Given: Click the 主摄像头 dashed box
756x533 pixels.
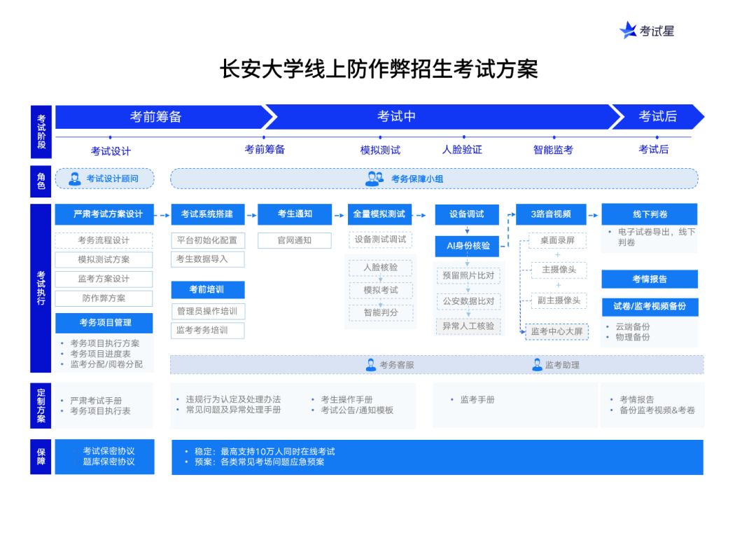Looking at the screenshot, I should (x=559, y=270).
